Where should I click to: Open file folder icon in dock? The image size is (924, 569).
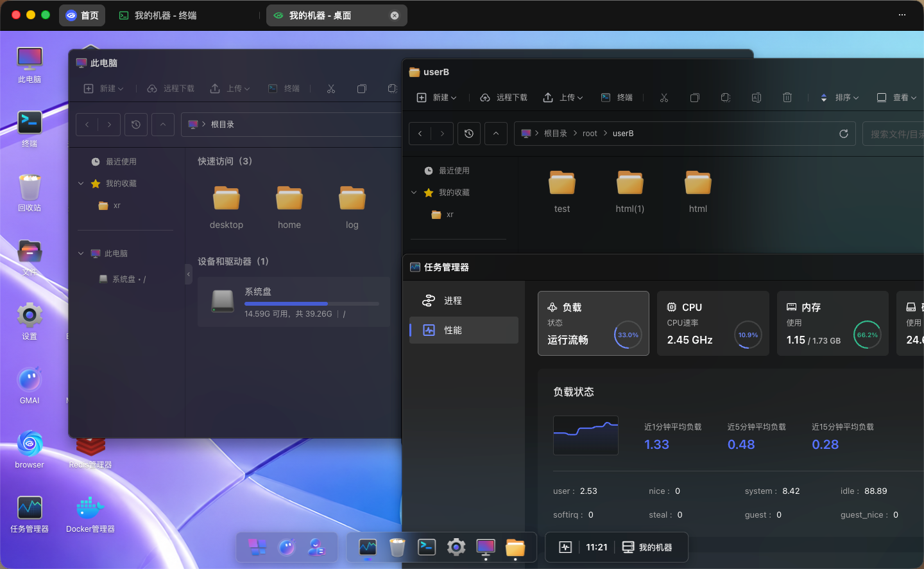tap(515, 547)
